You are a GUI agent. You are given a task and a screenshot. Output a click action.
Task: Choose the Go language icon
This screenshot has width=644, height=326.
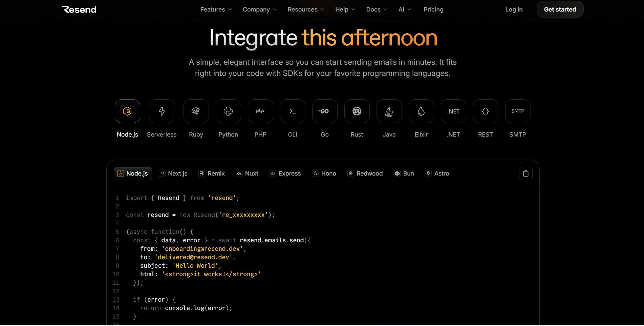tap(325, 111)
